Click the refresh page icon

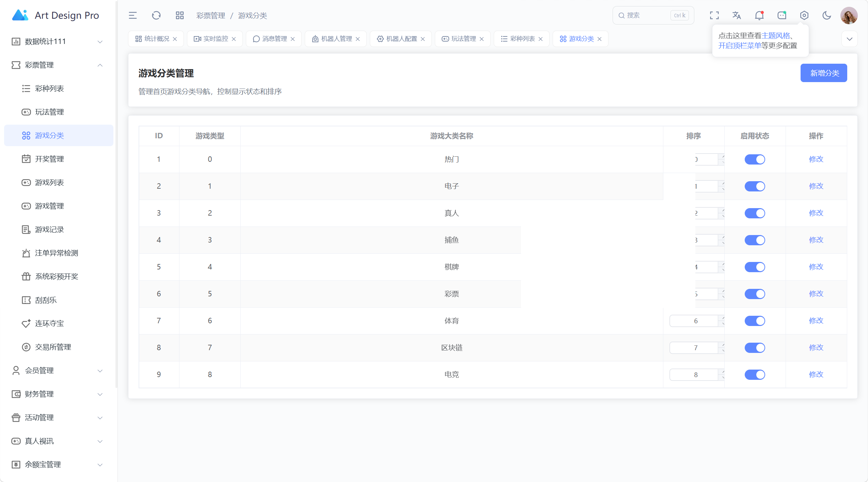click(x=156, y=15)
